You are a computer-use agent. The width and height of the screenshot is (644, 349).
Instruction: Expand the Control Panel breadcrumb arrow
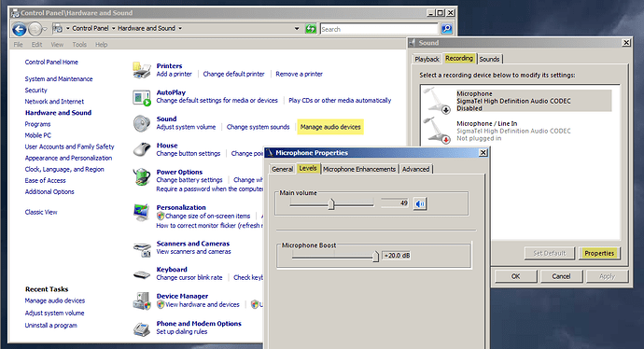tap(113, 28)
